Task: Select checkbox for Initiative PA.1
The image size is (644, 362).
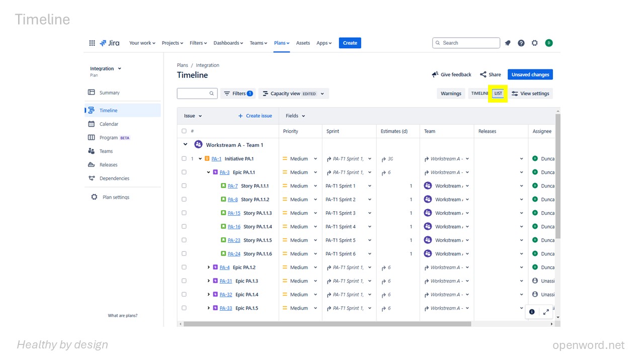Action: coord(184,159)
